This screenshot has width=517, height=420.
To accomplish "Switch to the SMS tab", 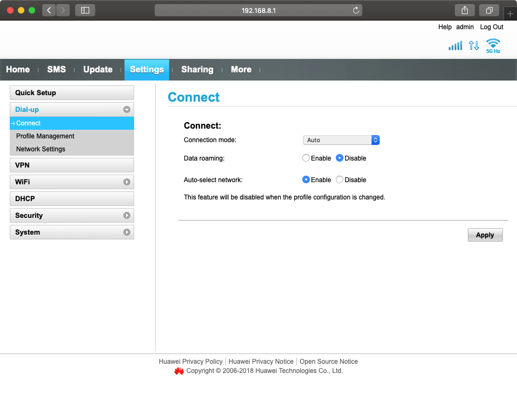I will 56,69.
